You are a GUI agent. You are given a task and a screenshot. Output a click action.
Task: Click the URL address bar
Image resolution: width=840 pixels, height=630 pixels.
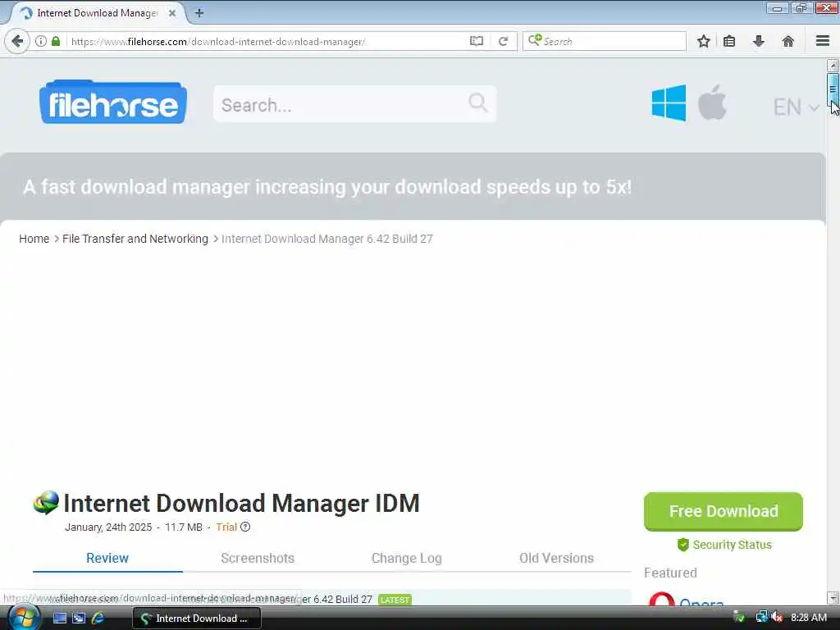(268, 41)
